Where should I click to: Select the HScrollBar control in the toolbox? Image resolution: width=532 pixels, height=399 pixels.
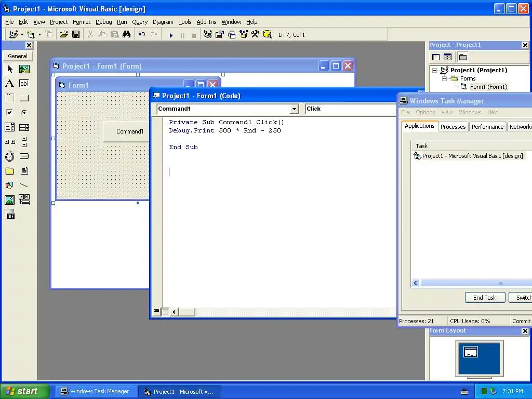click(x=10, y=142)
